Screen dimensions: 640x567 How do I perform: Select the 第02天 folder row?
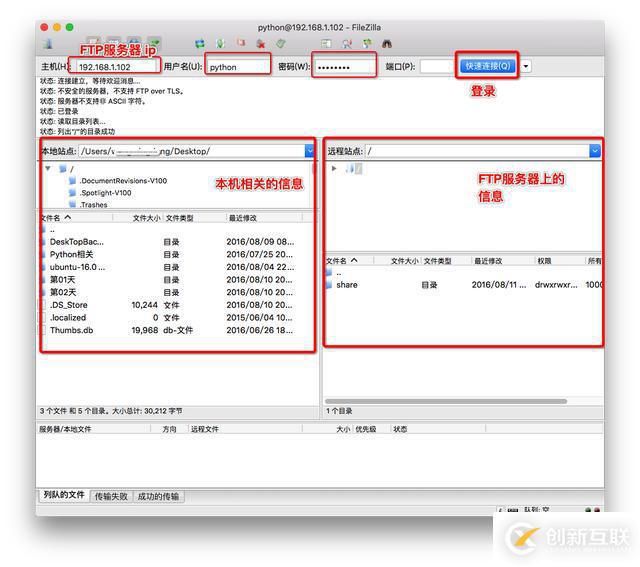178,292
